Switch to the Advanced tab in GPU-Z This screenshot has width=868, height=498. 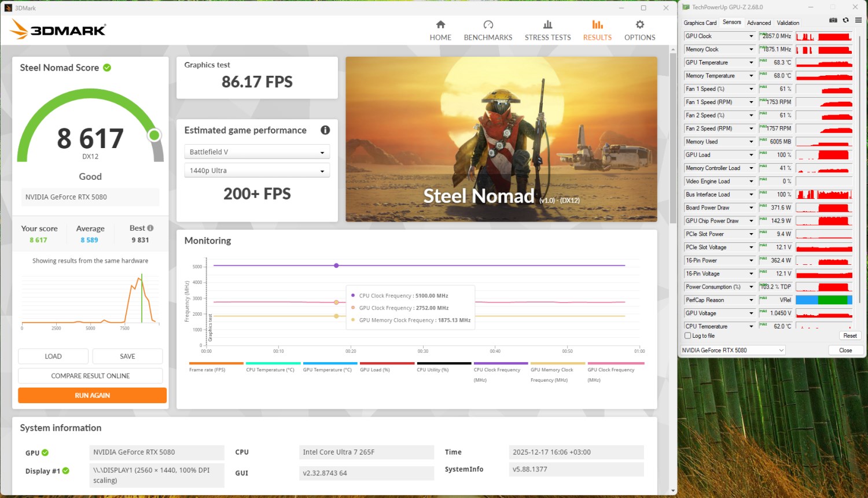[x=759, y=23]
